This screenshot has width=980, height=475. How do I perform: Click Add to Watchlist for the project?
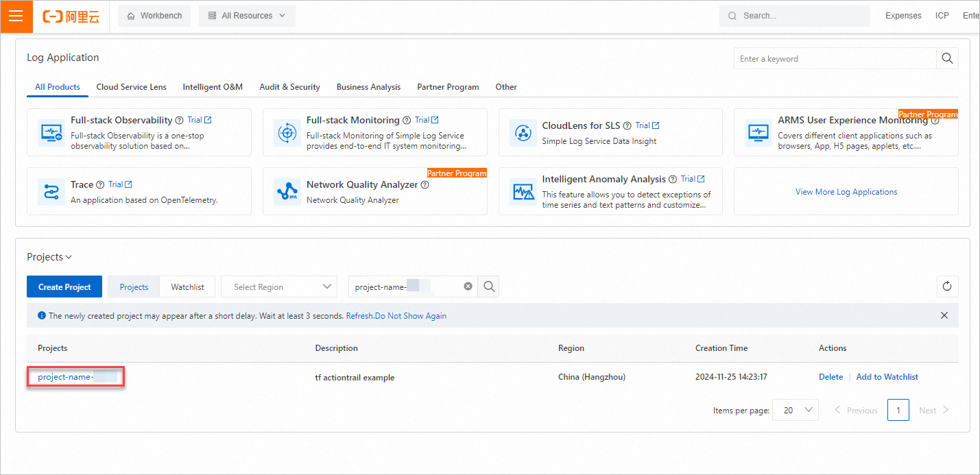click(887, 377)
